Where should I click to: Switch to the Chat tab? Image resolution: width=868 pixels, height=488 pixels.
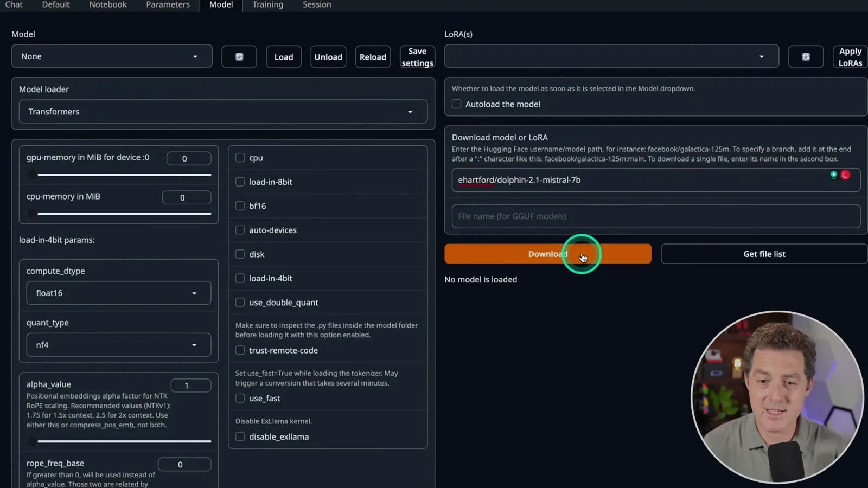click(x=14, y=4)
